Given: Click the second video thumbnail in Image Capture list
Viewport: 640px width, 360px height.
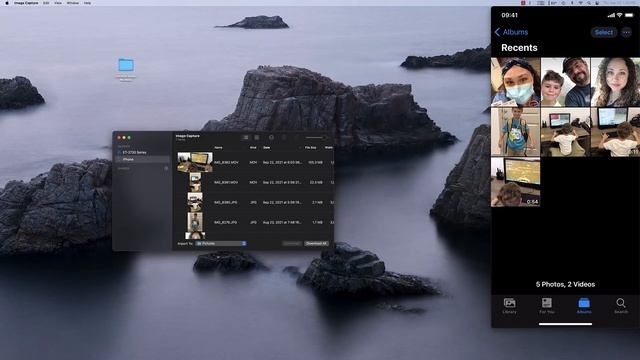Looking at the screenshot, I should pyautogui.click(x=195, y=182).
